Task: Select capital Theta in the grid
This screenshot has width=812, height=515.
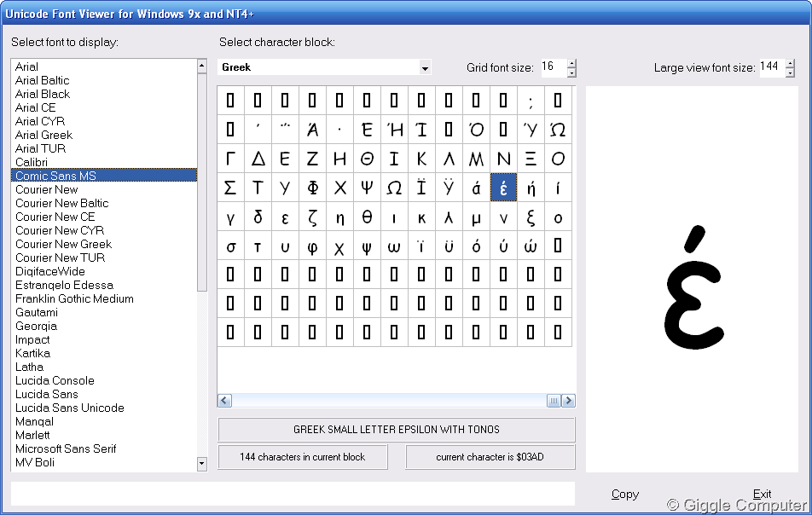Action: tap(367, 159)
